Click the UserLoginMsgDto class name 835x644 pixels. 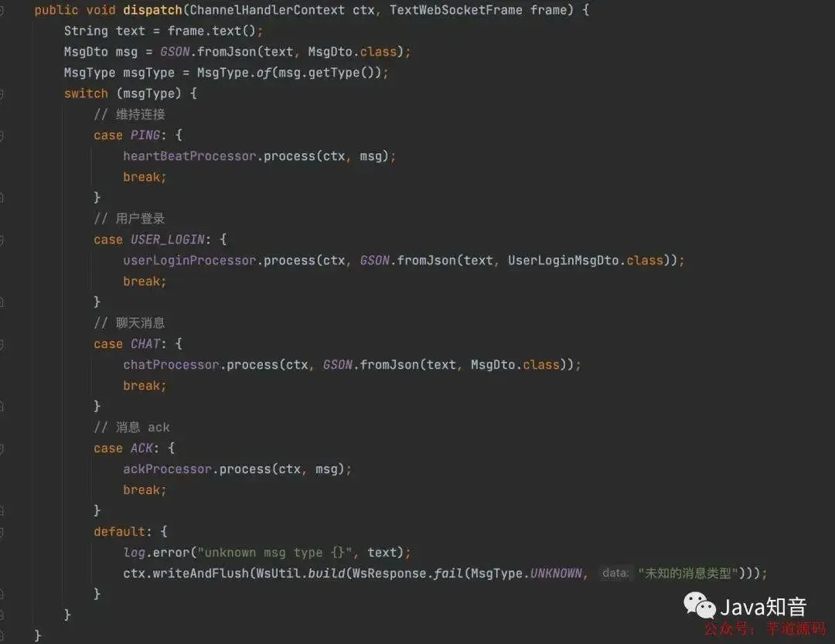point(563,261)
